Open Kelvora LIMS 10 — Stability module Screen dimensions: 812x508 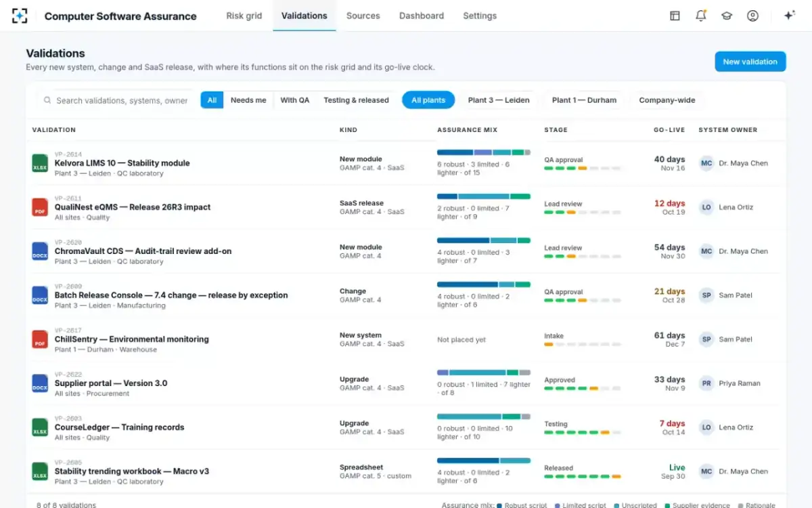[122, 163]
